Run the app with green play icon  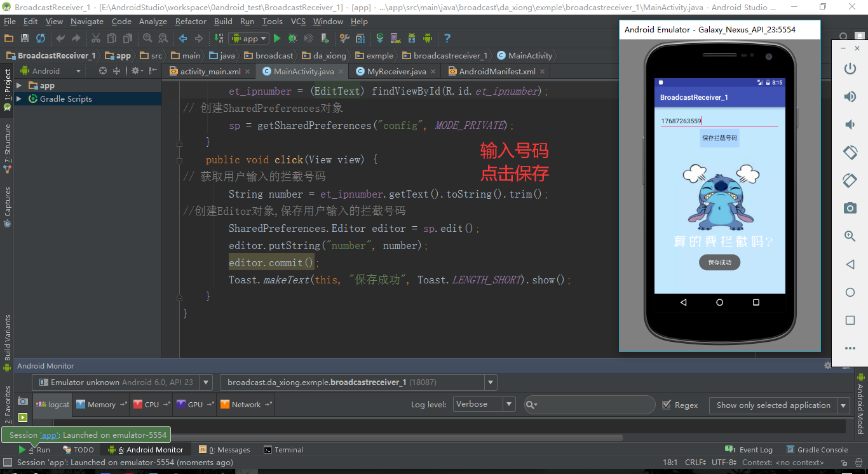(x=277, y=38)
